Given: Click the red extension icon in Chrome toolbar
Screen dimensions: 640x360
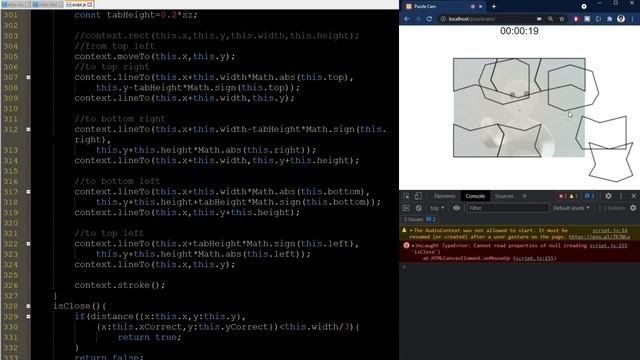Looking at the screenshot, I should click(x=576, y=19).
